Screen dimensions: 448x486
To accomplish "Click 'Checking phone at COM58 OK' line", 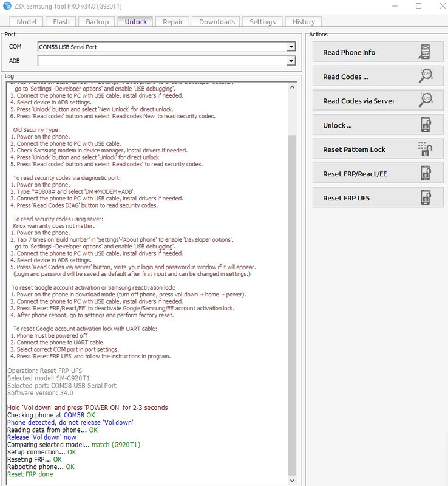I will pyautogui.click(x=51, y=415).
